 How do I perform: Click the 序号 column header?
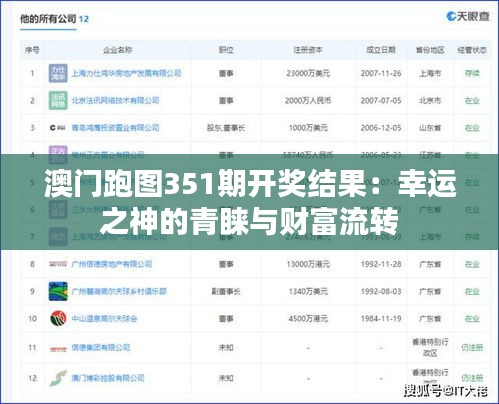(32, 50)
